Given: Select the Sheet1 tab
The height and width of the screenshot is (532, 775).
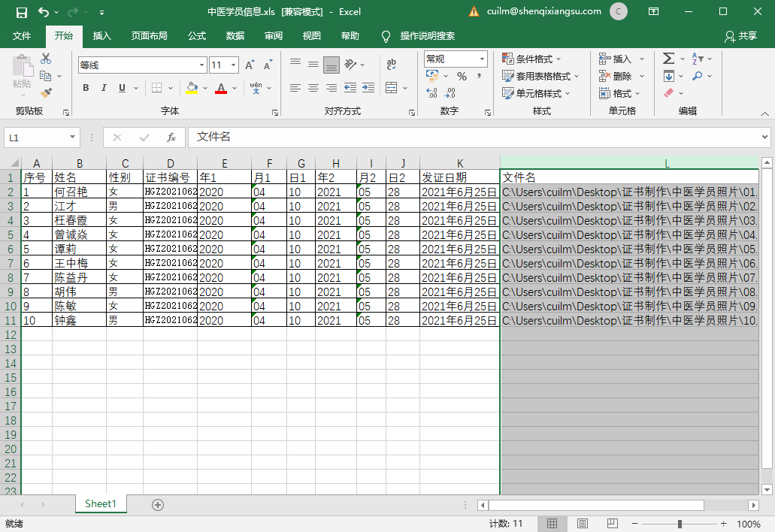Looking at the screenshot, I should (x=101, y=504).
